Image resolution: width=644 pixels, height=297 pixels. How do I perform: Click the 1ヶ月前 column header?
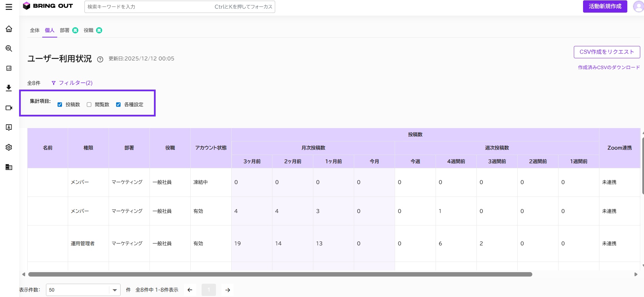334,161
